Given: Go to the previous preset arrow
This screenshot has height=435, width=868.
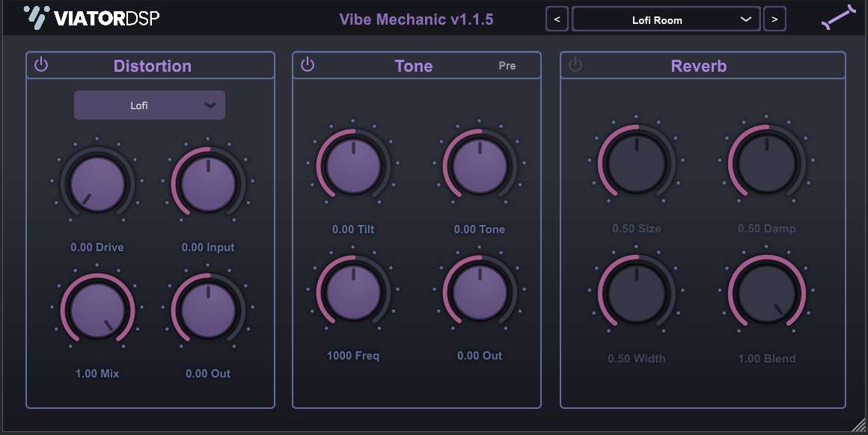Looking at the screenshot, I should 557,19.
